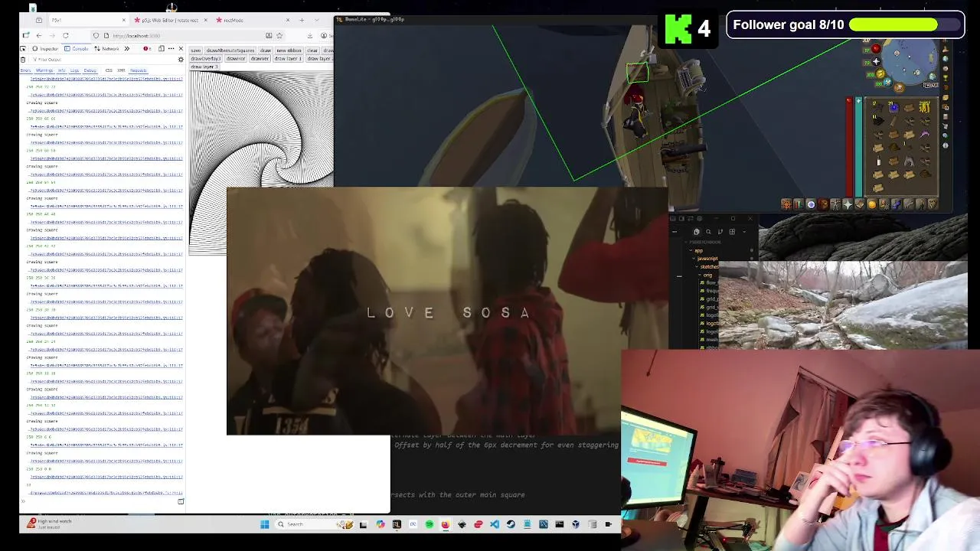Toggle the CSS console filter
This screenshot has width=980, height=551.
[109, 70]
